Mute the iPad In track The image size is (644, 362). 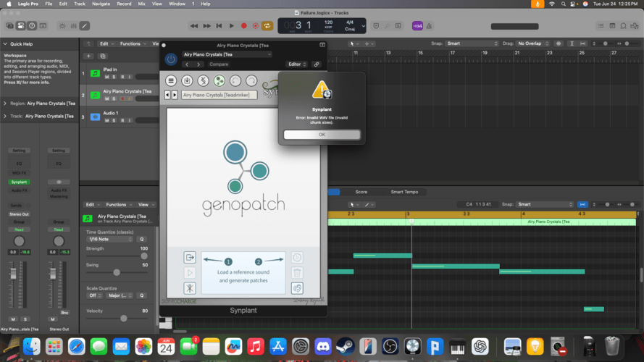(106, 77)
